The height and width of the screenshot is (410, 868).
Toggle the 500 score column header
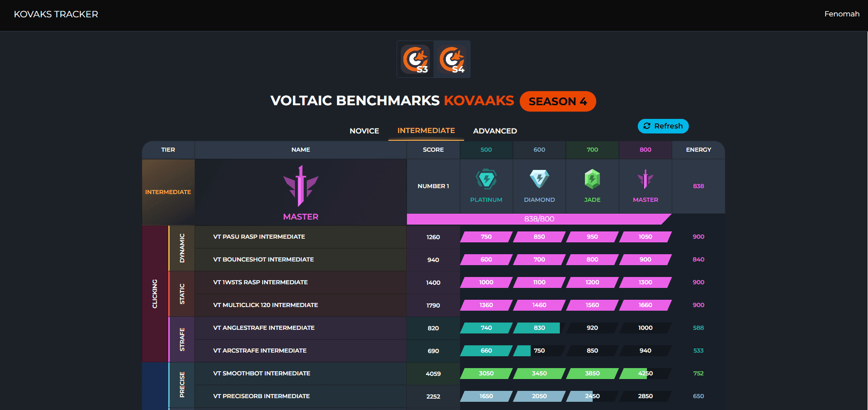coord(486,149)
